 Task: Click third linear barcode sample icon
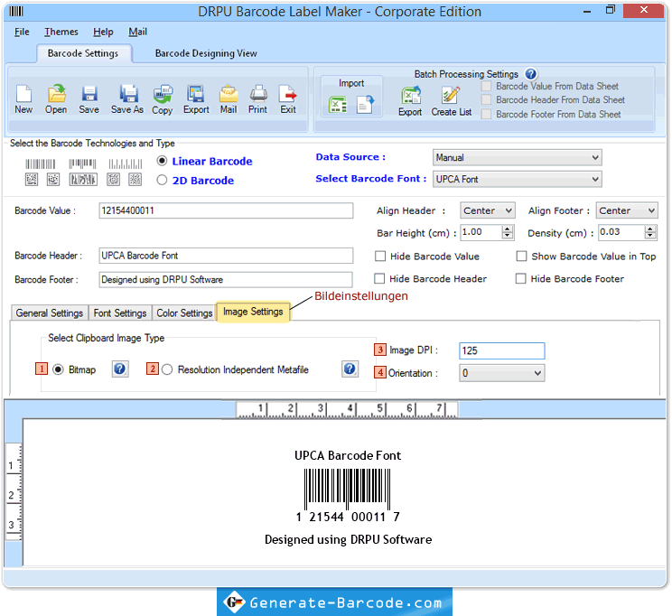point(126,163)
